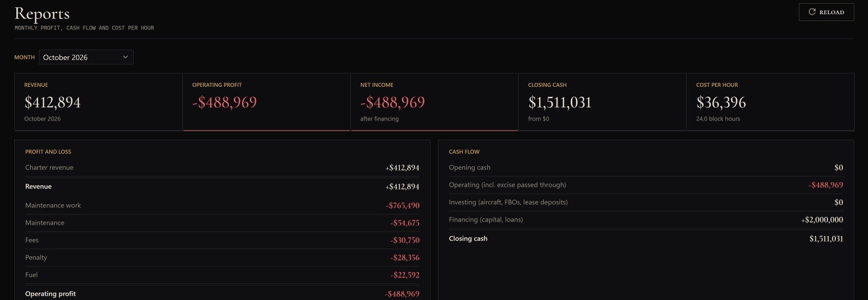Click the -$765,490 maintenance work amount
This screenshot has width=868, height=300.
click(403, 205)
